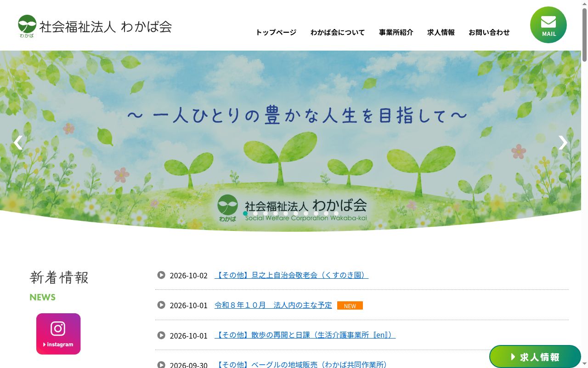Image resolution: width=588 pixels, height=368 pixels.
Task: Click the floating green 求人情報 button
Action: pos(535,356)
